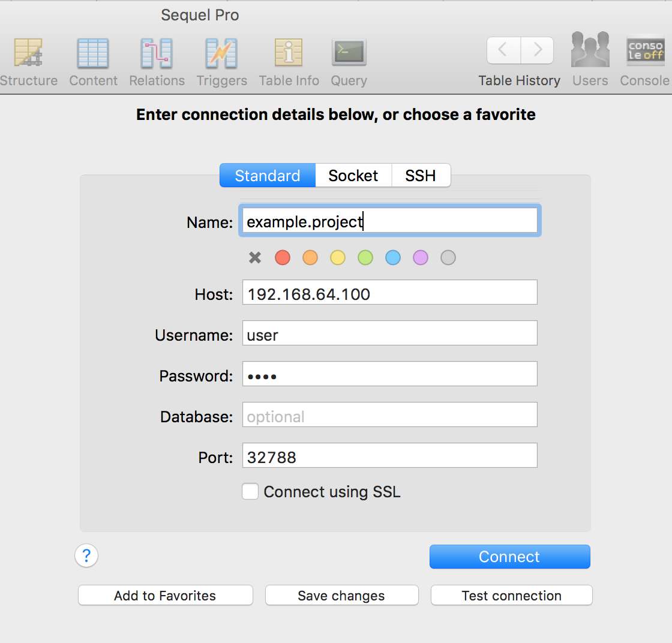Go back in Table History

point(503,50)
